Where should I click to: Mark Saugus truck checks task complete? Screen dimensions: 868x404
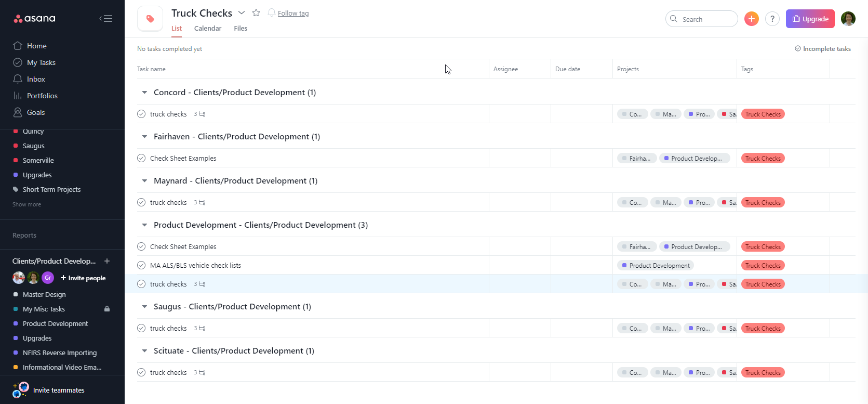point(141,328)
